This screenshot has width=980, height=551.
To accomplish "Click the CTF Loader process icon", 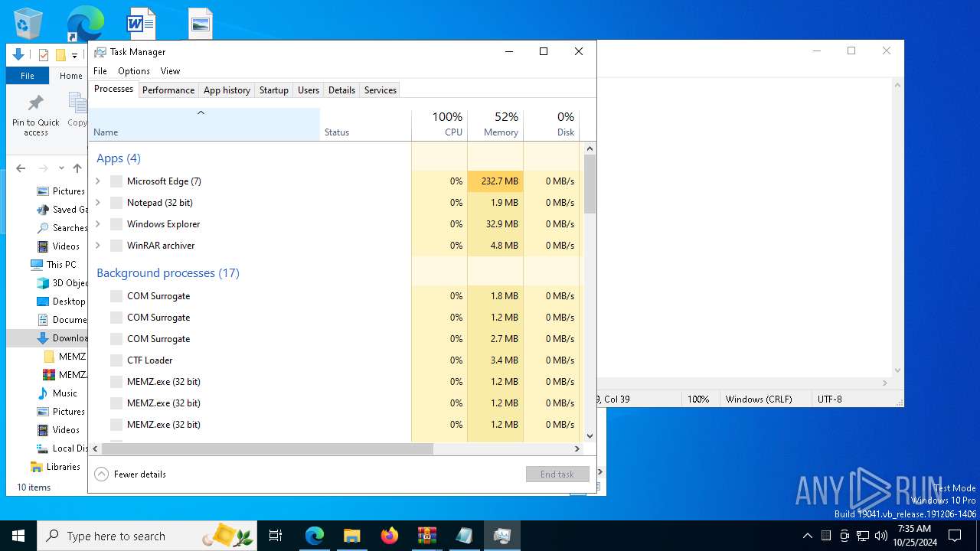I will (x=116, y=360).
